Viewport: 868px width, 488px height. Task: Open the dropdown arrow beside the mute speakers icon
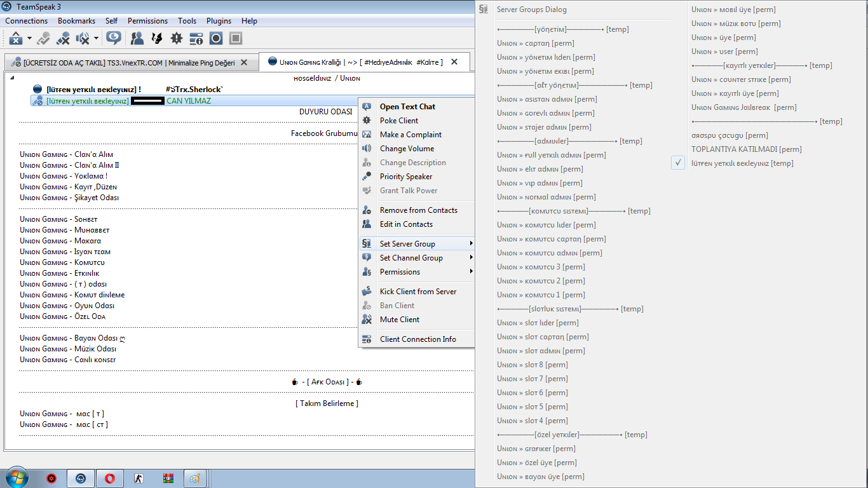click(x=96, y=38)
